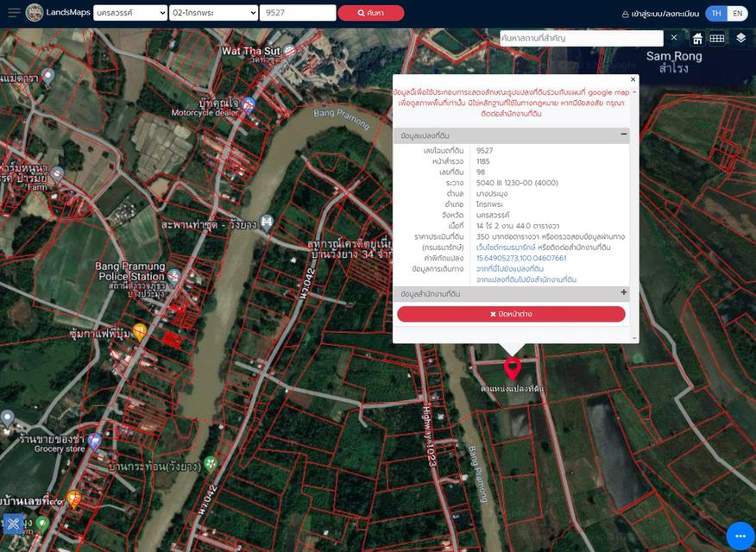Open the measurement tools icon at bottom left
This screenshot has height=552, width=756.
[13, 524]
